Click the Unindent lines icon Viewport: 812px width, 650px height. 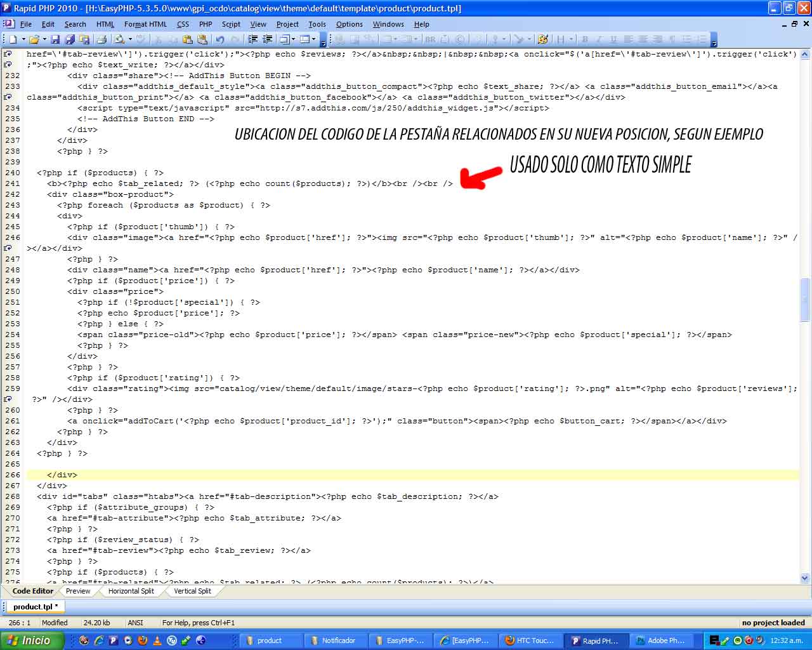pos(268,39)
